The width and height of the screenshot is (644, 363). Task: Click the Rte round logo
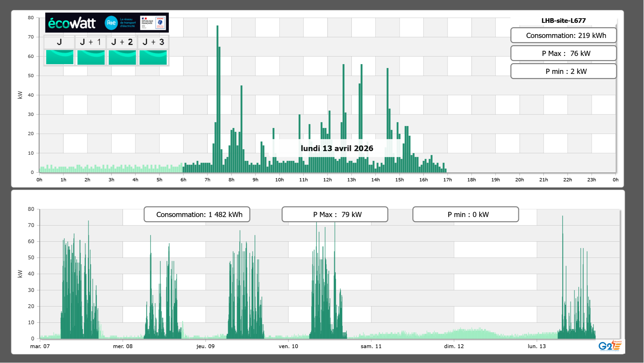111,23
